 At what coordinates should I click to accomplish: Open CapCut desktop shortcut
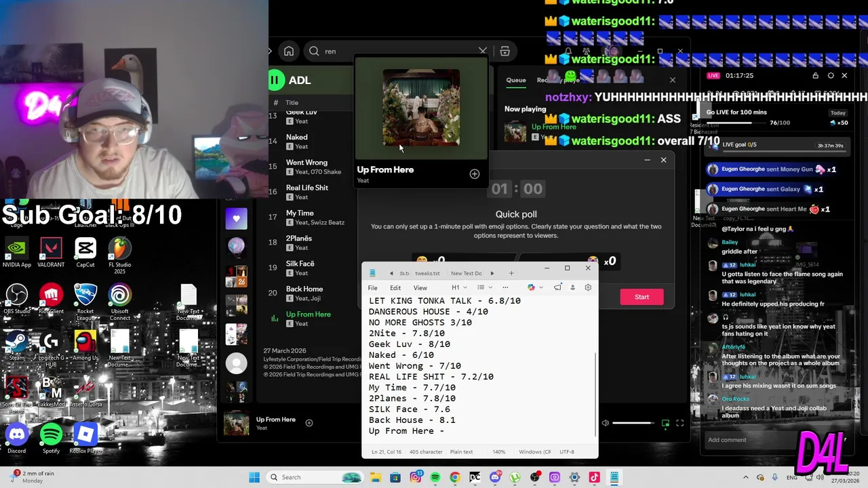coord(85,253)
